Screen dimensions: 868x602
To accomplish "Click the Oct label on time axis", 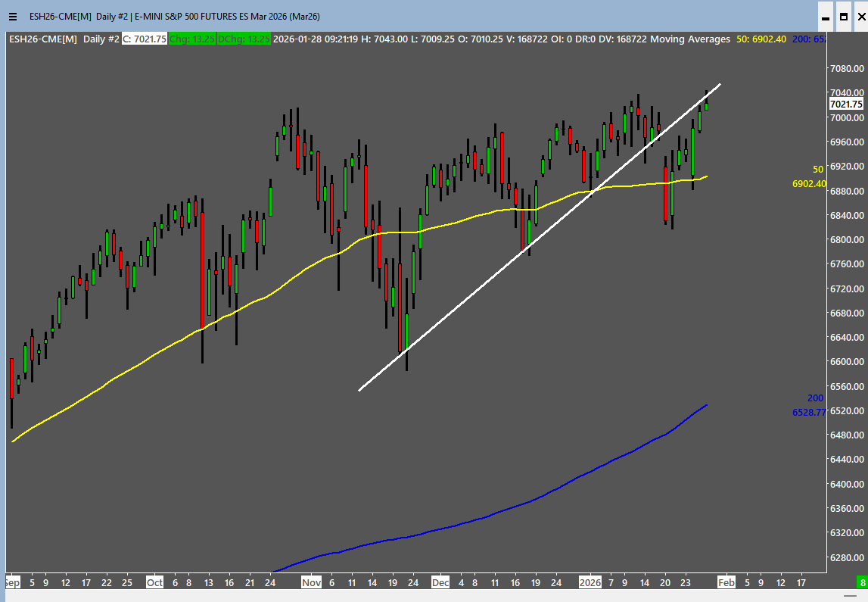I will coord(154,583).
